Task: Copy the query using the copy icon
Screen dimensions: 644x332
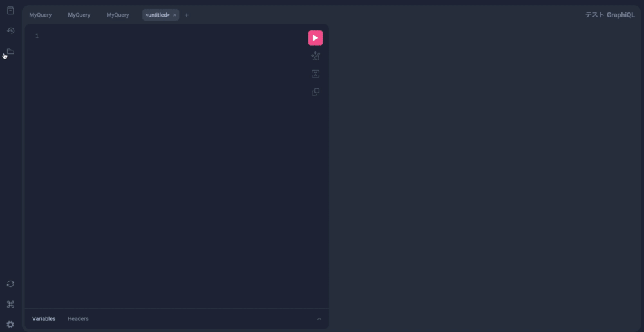Action: click(x=316, y=92)
